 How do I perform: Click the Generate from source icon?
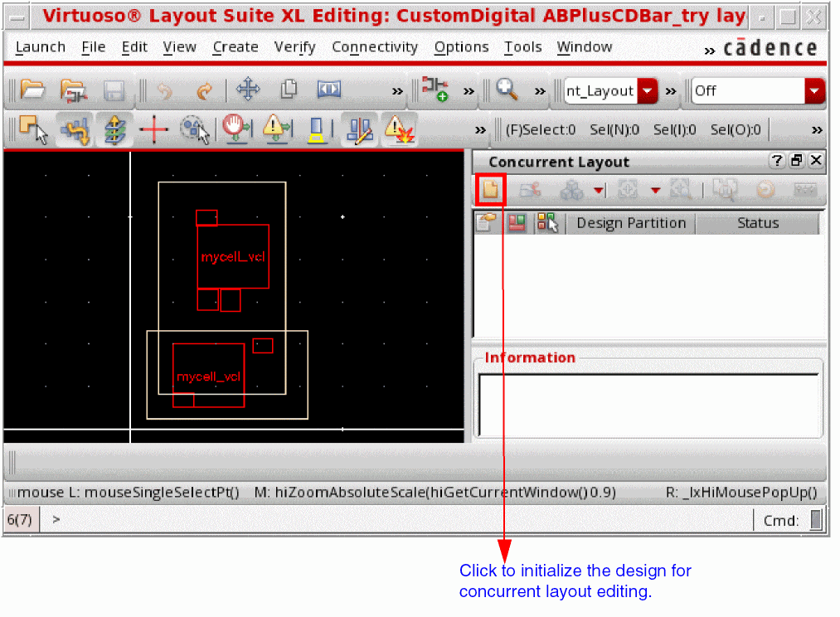pos(435,90)
